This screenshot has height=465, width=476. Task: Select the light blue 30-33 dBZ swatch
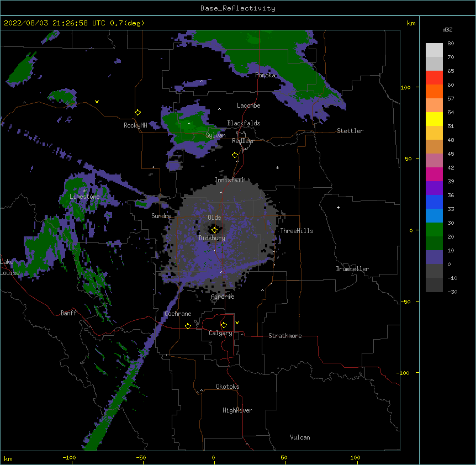[x=434, y=216]
